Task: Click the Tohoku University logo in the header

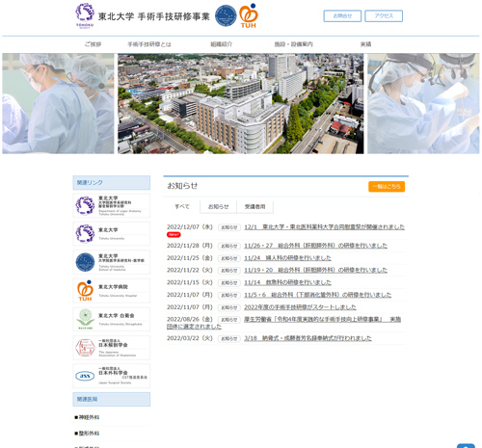Action: coord(85,15)
